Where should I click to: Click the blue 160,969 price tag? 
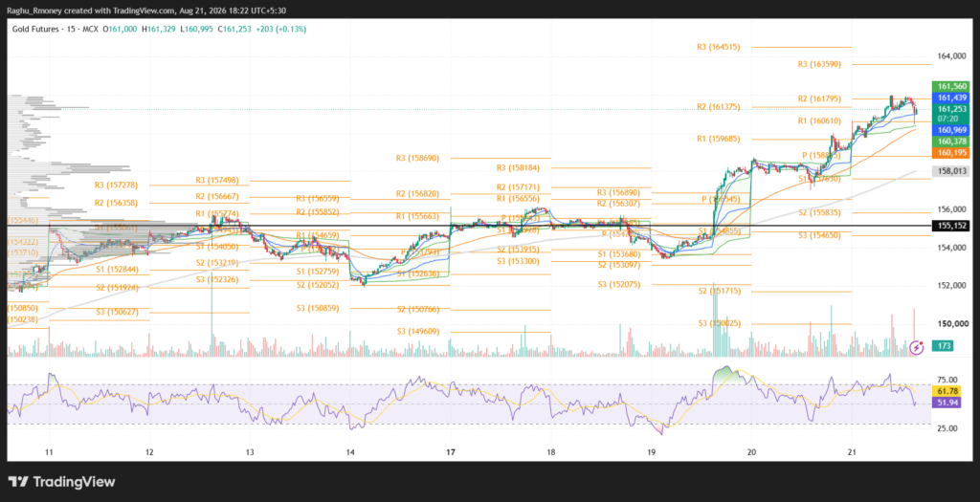pos(950,130)
